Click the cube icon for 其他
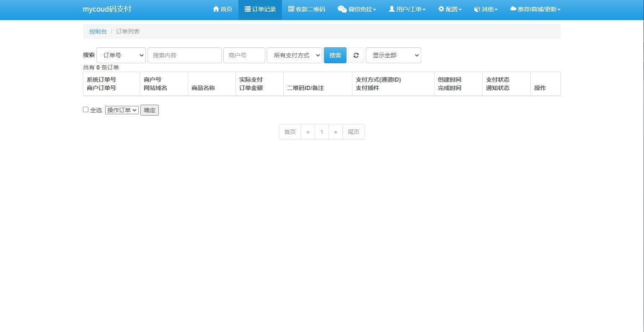644x332 pixels. (477, 9)
